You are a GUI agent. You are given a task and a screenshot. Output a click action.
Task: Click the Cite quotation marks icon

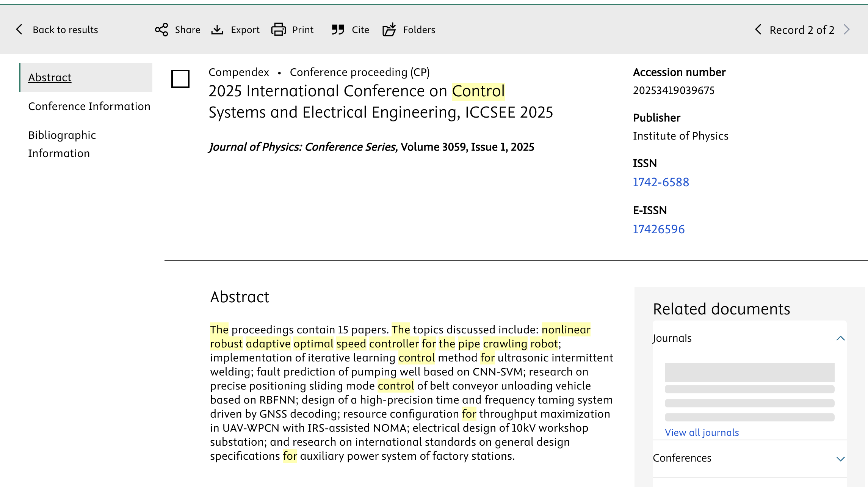(338, 30)
